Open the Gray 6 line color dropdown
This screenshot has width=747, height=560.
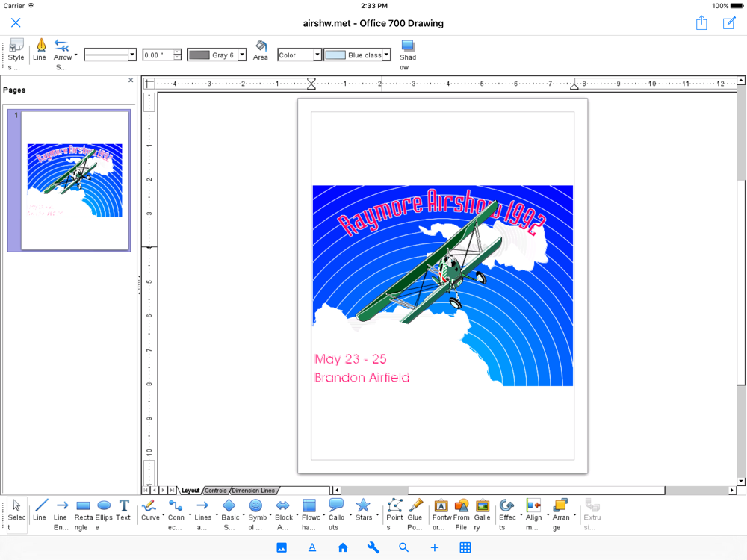(242, 55)
